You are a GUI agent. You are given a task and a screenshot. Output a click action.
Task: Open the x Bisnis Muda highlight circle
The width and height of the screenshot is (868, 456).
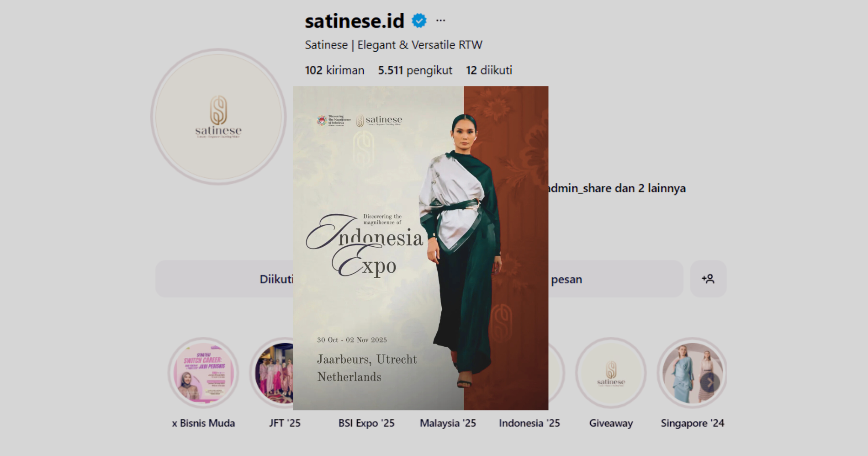203,373
